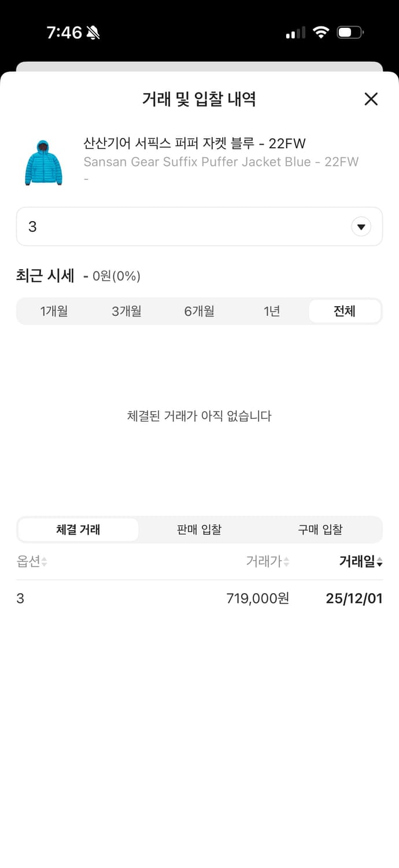
Task: Select the 체결 거래 tab
Action: point(78,529)
